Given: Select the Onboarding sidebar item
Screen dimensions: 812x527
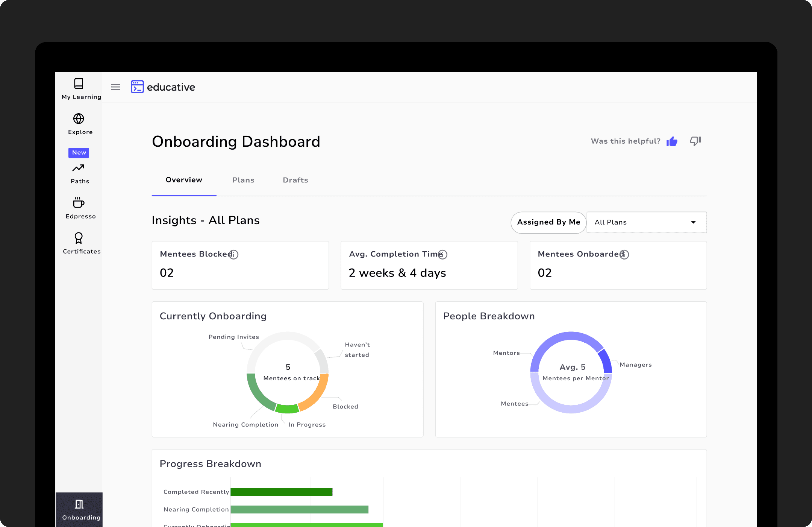Looking at the screenshot, I should (79, 509).
